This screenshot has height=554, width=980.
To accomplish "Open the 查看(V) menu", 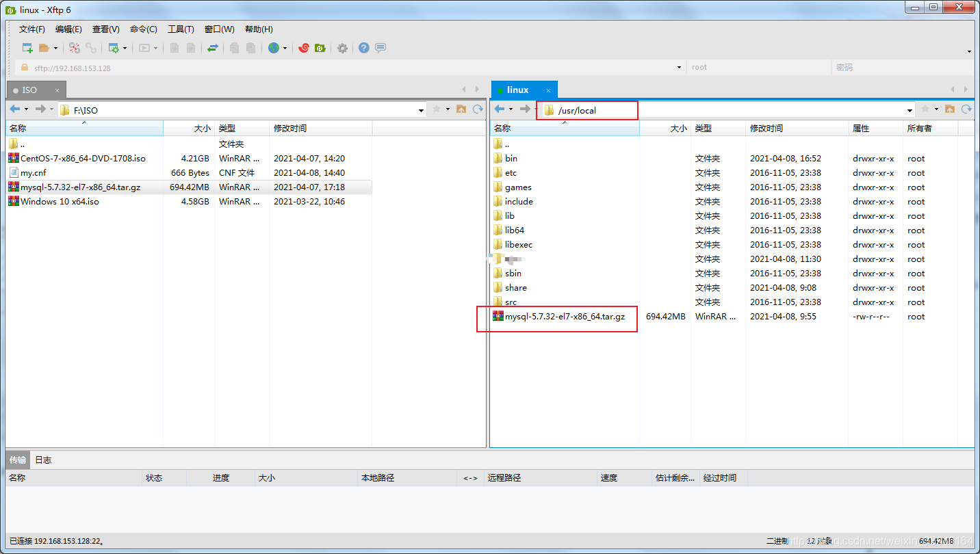I will pos(106,29).
